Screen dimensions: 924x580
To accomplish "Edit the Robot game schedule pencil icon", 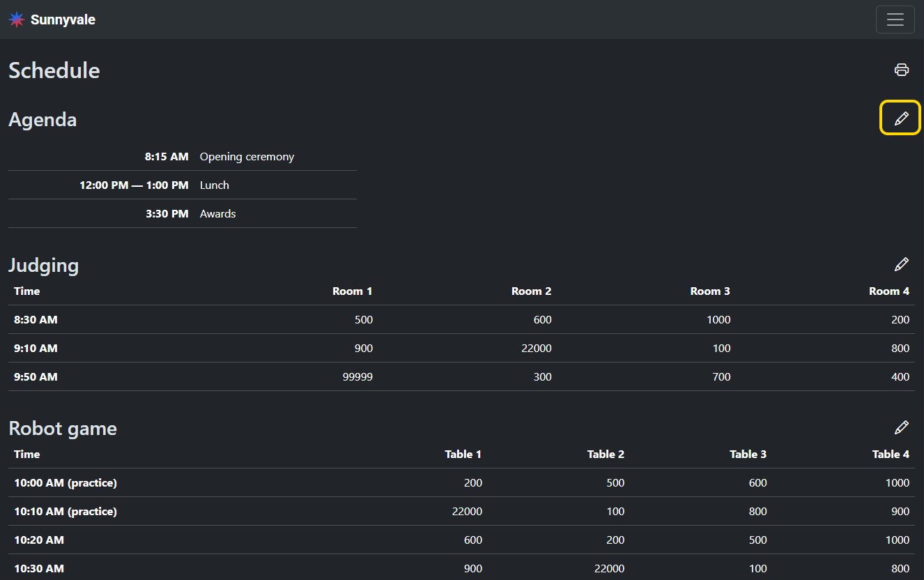I will click(901, 427).
